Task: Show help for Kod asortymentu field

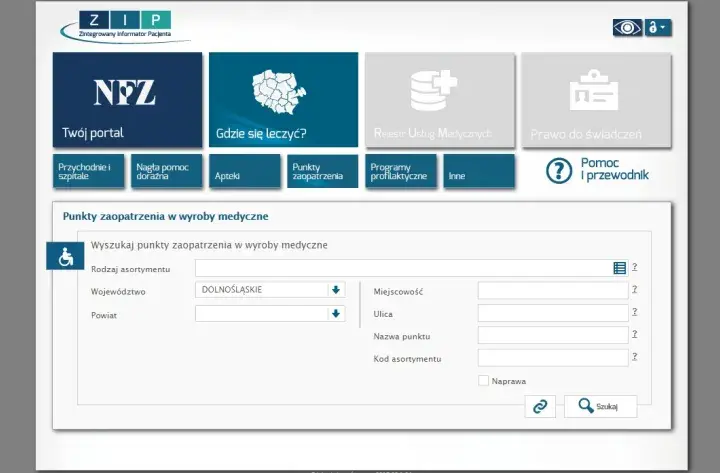Action: [x=635, y=356]
